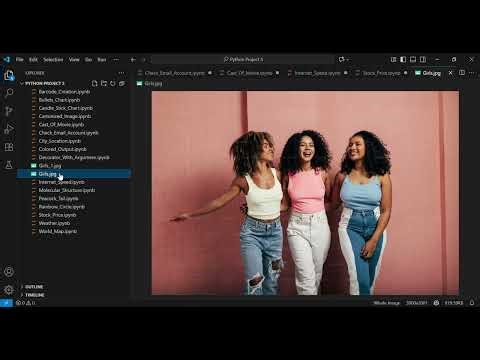Image resolution: width=480 pixels, height=360 pixels.
Task: Select Girls_1.jpg in Explorer
Action: (50, 165)
